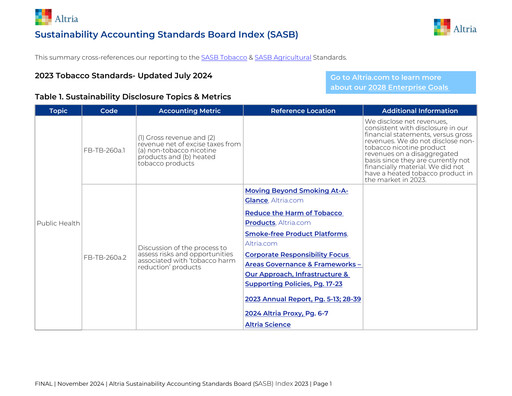The image size is (512, 396).
Task: Open the SASB Tobacco standards link
Action: click(x=224, y=57)
